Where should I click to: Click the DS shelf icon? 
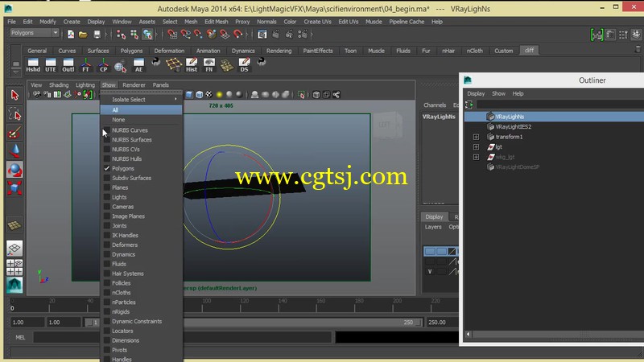point(245,65)
